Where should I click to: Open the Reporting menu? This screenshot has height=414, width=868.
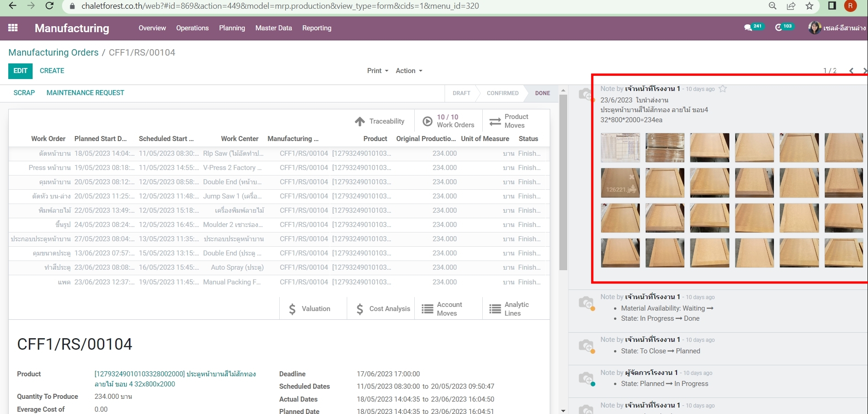[316, 28]
